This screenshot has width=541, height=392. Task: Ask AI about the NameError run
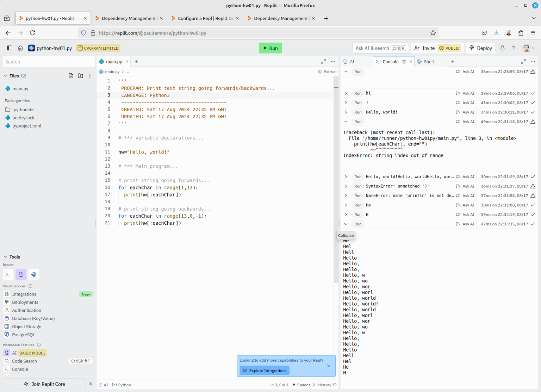point(465,196)
